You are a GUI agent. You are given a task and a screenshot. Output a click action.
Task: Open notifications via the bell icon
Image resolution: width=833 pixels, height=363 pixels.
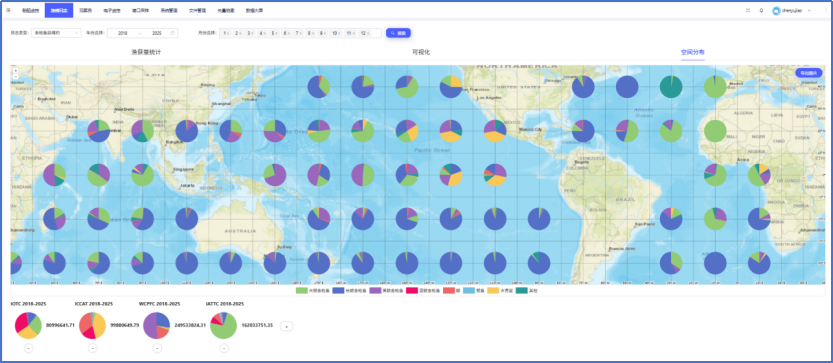tap(761, 10)
